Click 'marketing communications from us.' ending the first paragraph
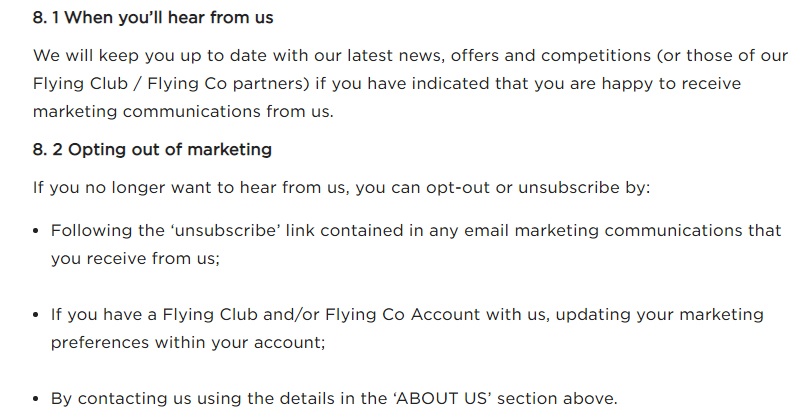Image resolution: width=811 pixels, height=420 pixels. click(x=184, y=112)
